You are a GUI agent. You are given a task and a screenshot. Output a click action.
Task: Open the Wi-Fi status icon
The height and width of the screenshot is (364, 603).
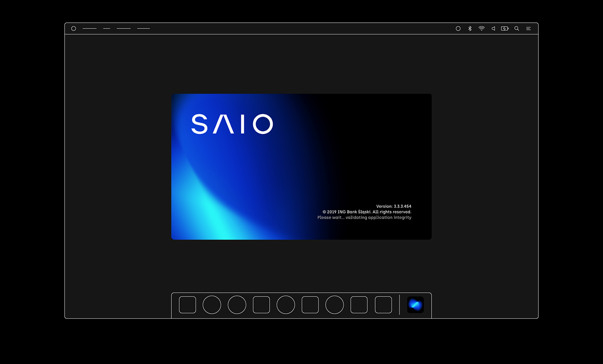tap(482, 28)
